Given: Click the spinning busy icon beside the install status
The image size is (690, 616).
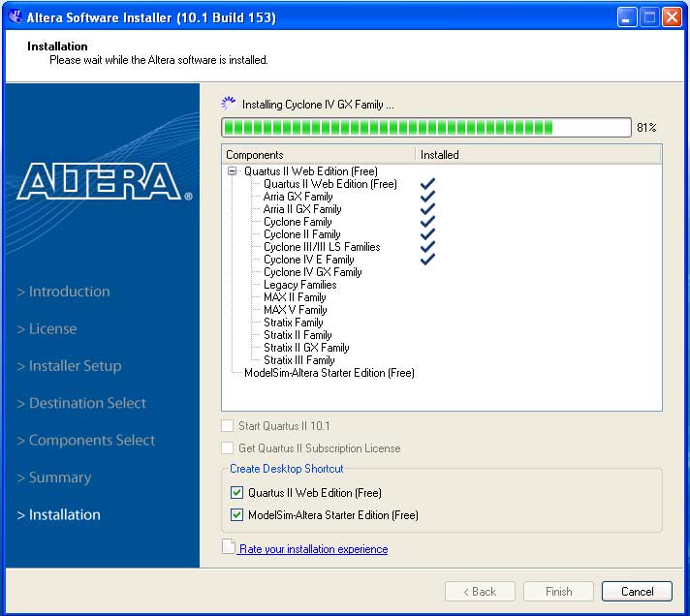Looking at the screenshot, I should [x=229, y=104].
